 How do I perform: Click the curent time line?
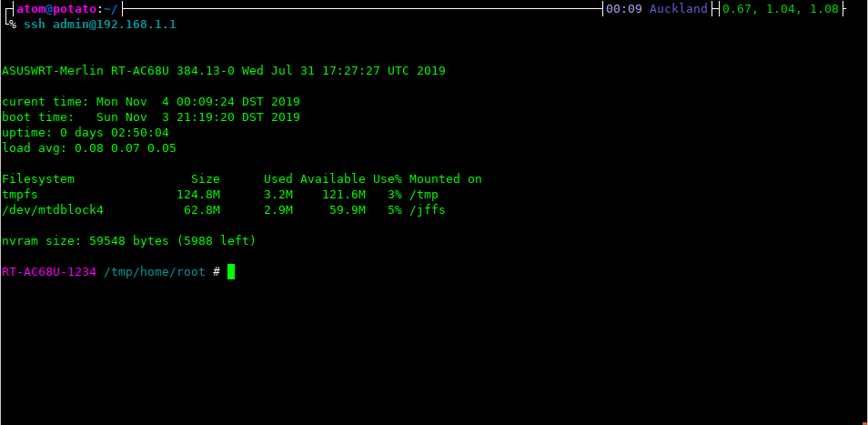(151, 102)
